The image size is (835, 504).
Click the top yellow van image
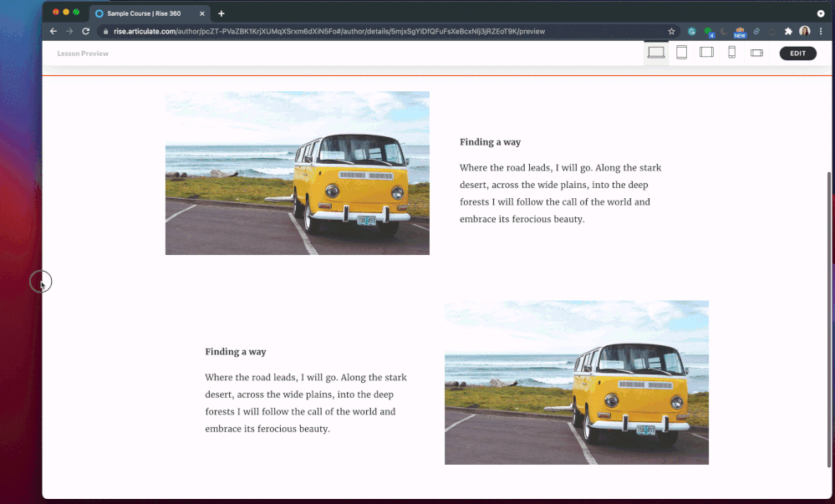click(x=297, y=173)
